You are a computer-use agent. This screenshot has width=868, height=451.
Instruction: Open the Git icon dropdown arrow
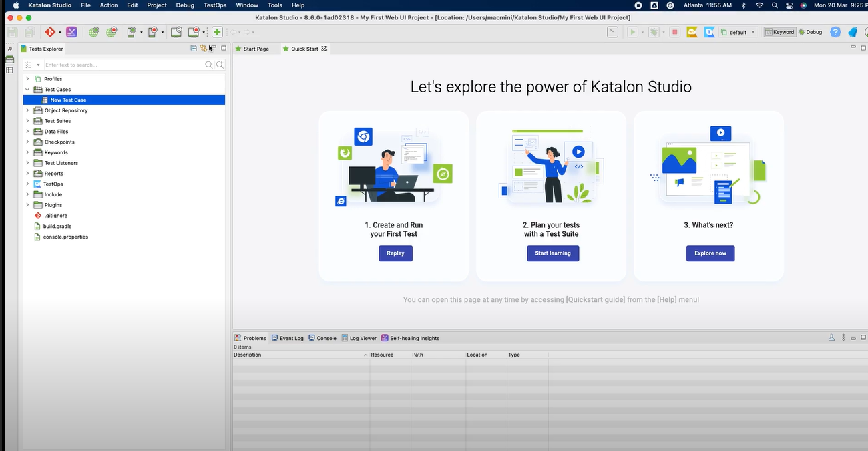click(x=60, y=32)
